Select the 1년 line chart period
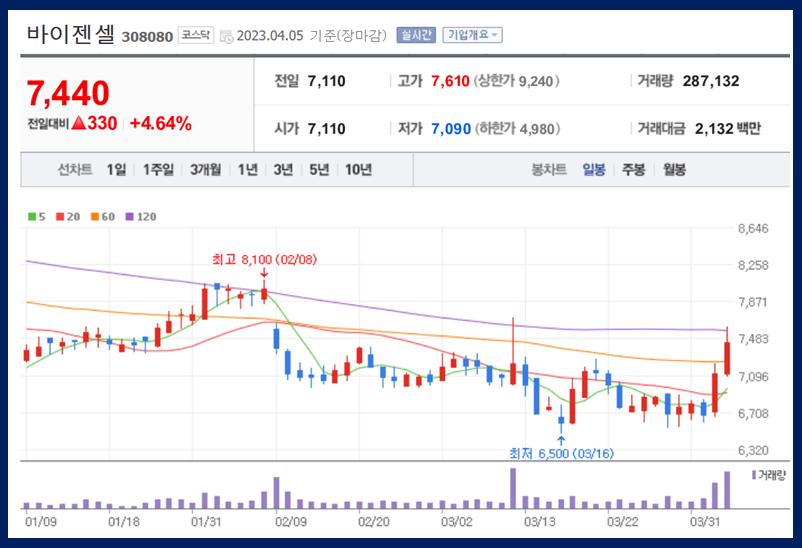Image resolution: width=802 pixels, height=548 pixels. tap(248, 169)
